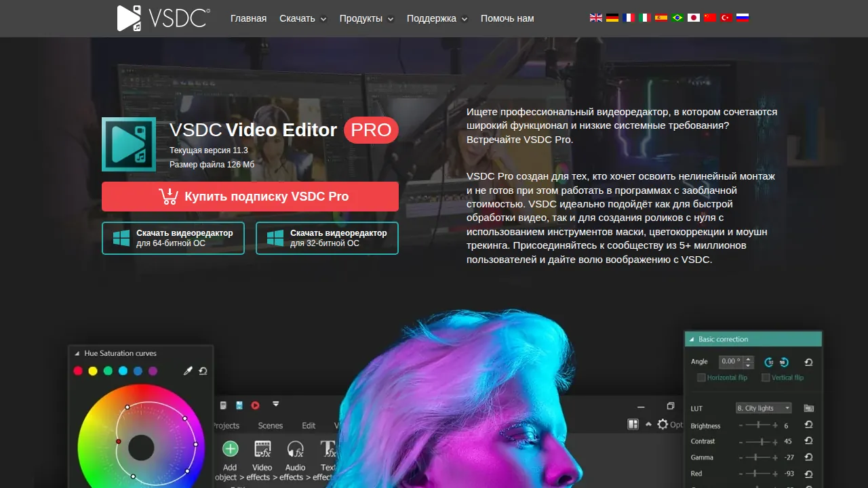The height and width of the screenshot is (488, 868).
Task: Reset the Contrast value
Action: (x=808, y=441)
